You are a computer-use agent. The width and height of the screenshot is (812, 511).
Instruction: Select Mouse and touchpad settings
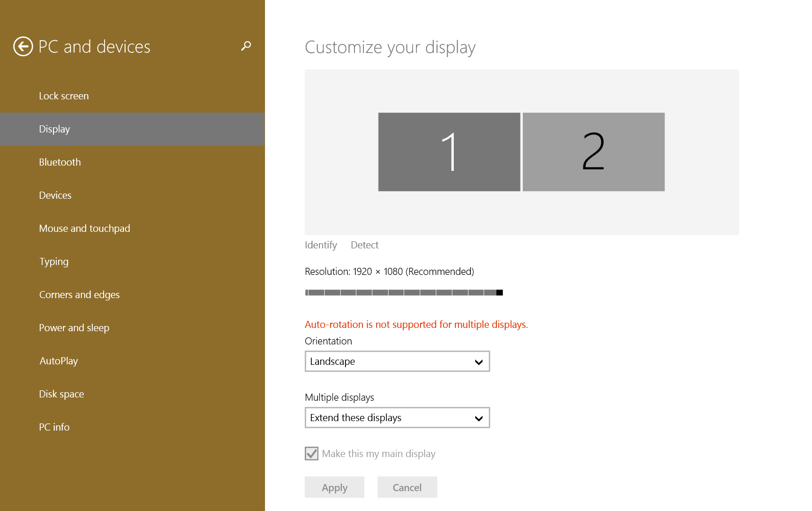[85, 229]
